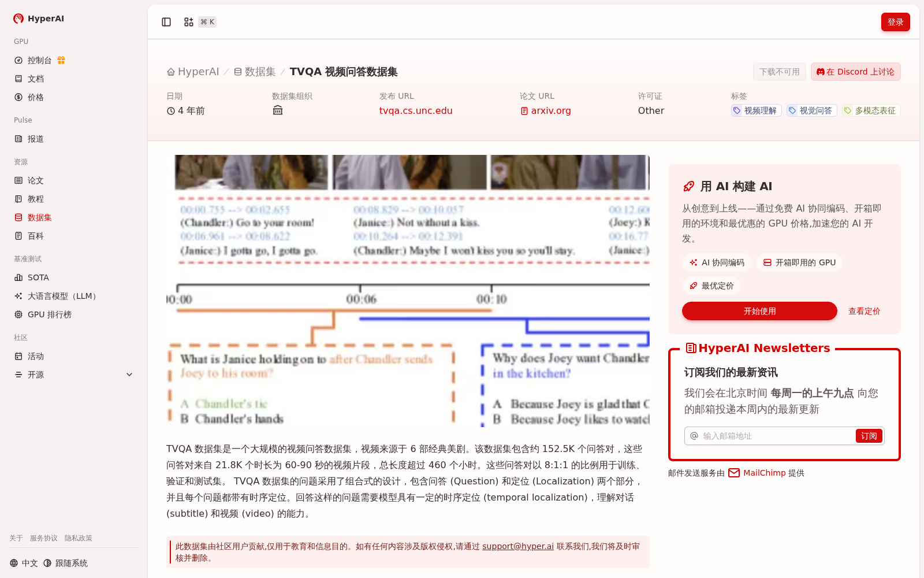Click the 最优定价 chip
This screenshot has width=924, height=578.
pyautogui.click(x=711, y=286)
